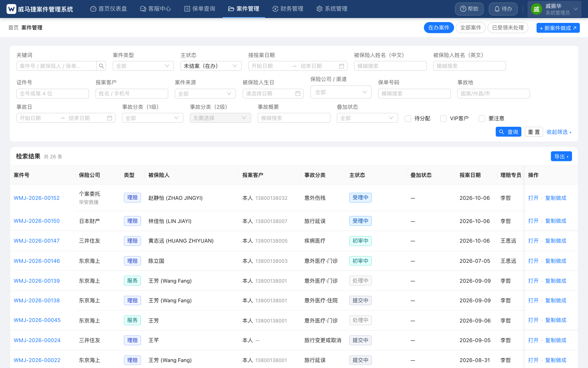Viewport: 588px width, 368px height.
Task: Click the 戚 user avatar
Action: (x=536, y=9)
